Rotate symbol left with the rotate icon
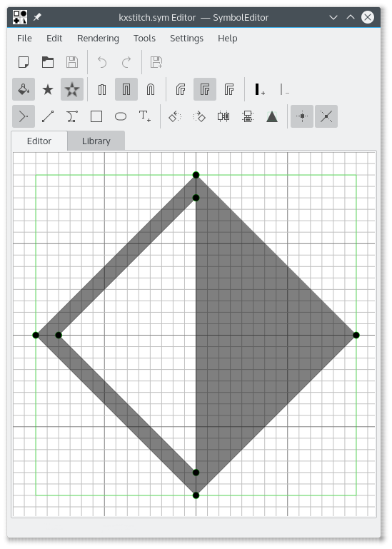 [175, 116]
